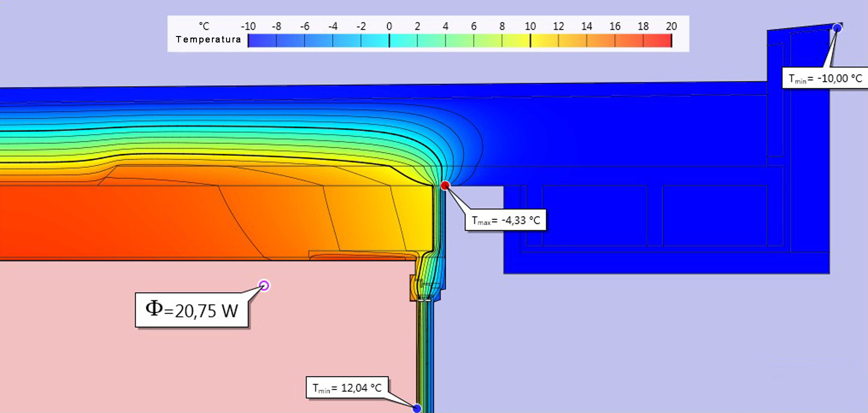Select the Tmin = -10,00 °C label

click(x=825, y=78)
